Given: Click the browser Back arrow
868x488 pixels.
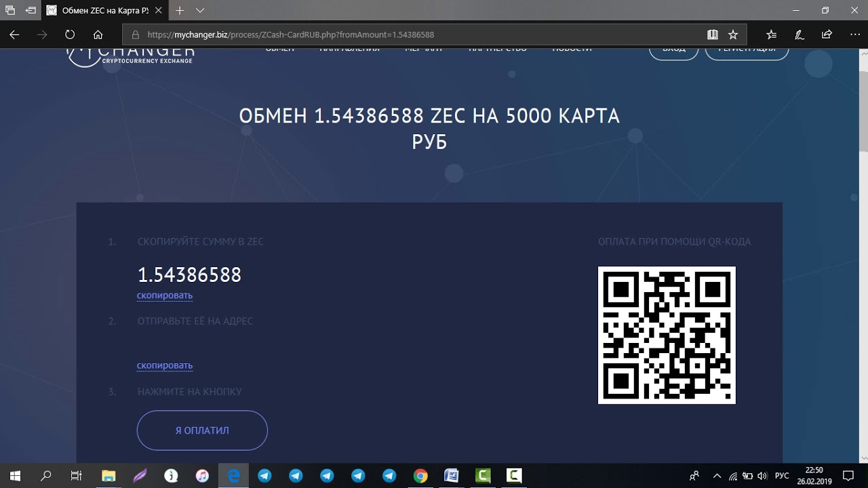Looking at the screenshot, I should (x=14, y=35).
